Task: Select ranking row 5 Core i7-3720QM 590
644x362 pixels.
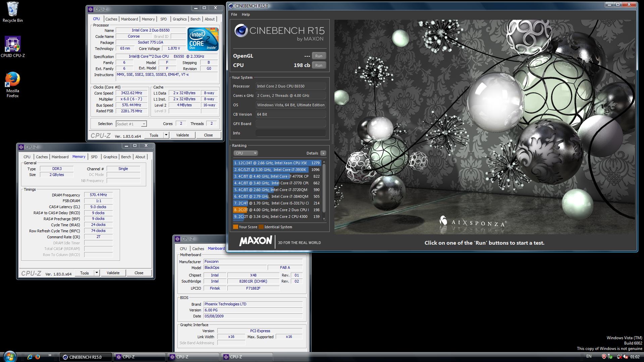Action: pos(277,190)
